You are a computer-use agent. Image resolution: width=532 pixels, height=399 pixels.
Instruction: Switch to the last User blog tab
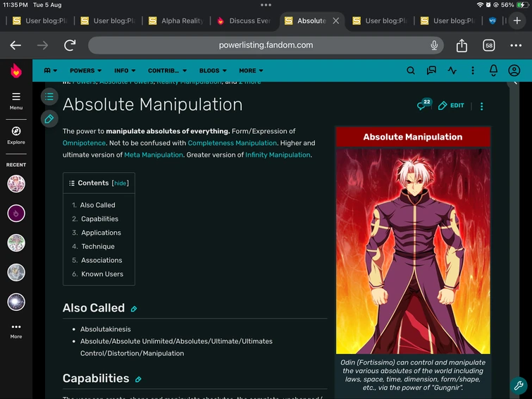pyautogui.click(x=447, y=20)
